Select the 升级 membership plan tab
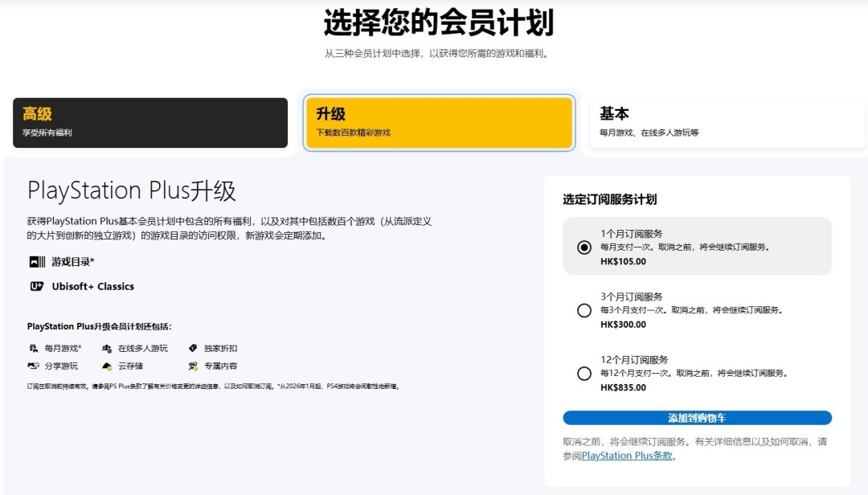Viewport: 868px width, 495px height. tap(439, 122)
